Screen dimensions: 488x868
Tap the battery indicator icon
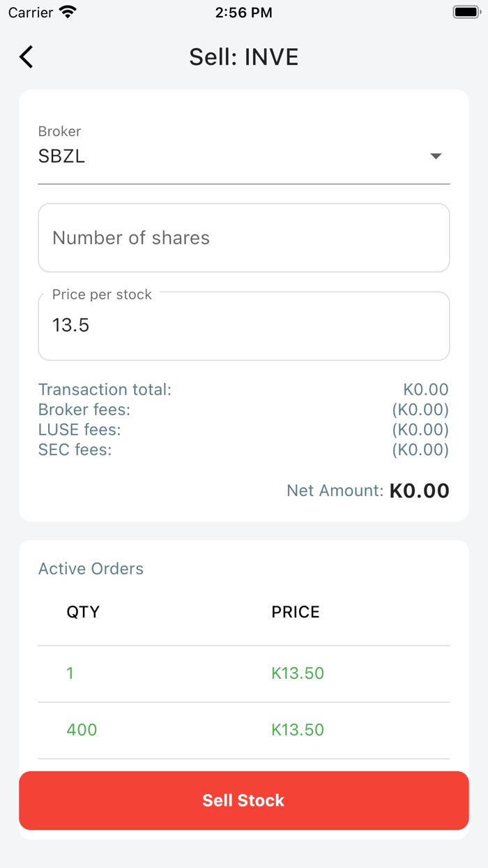(466, 13)
